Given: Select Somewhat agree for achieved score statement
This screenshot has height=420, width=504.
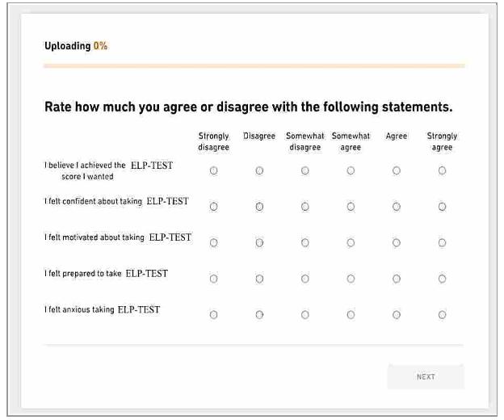Looking at the screenshot, I should 351,171.
